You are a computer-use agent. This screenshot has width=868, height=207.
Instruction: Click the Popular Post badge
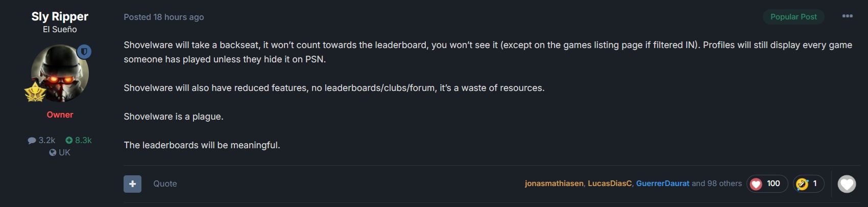click(x=793, y=17)
